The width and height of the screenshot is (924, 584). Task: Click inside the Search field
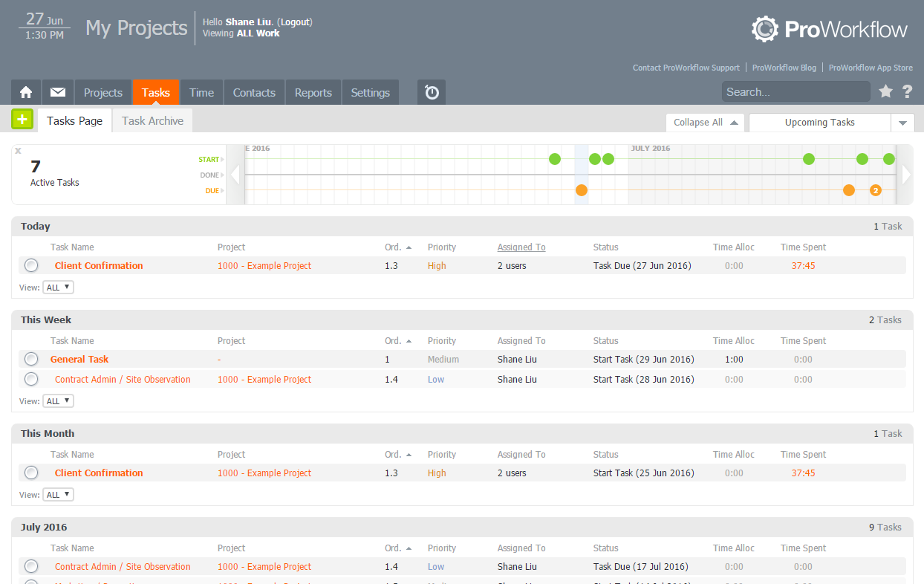796,91
